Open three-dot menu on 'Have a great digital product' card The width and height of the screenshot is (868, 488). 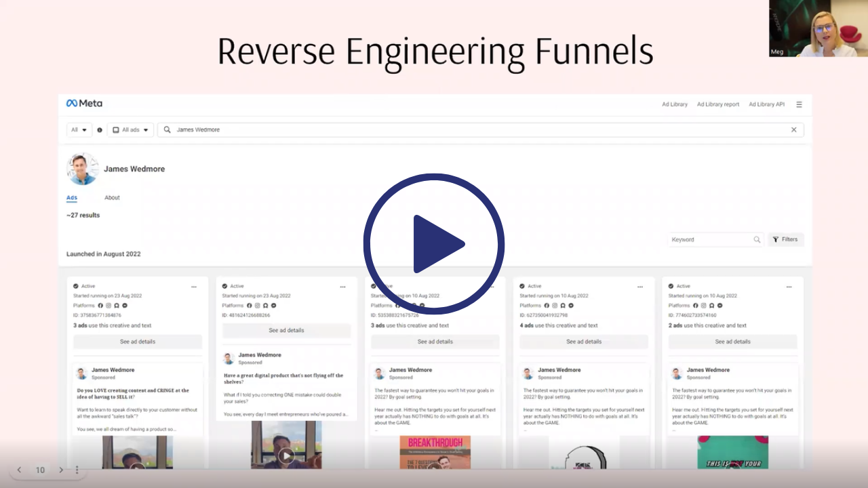(343, 287)
